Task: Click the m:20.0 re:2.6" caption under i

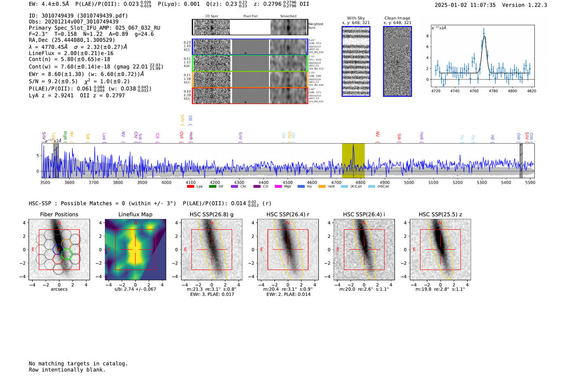Action: 364,289
